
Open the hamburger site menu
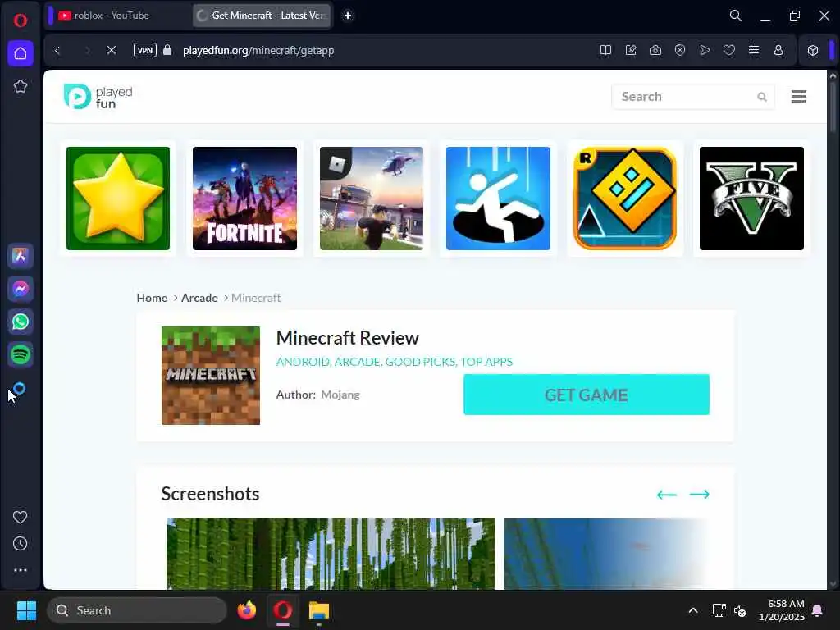pos(799,97)
